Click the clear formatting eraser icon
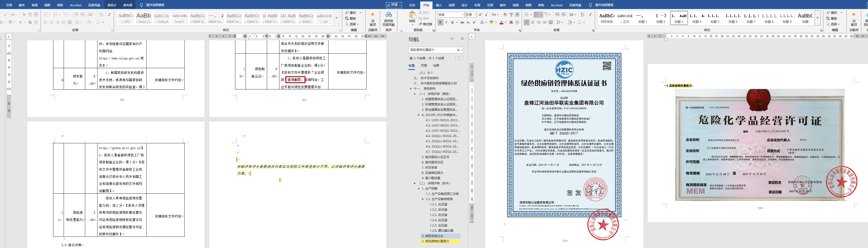The width and height of the screenshot is (868, 248). (x=505, y=15)
